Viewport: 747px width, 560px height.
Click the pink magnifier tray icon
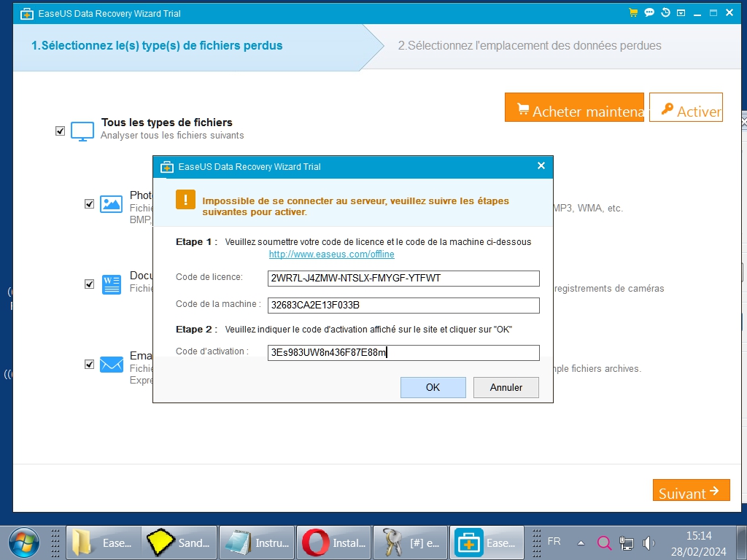tap(603, 542)
